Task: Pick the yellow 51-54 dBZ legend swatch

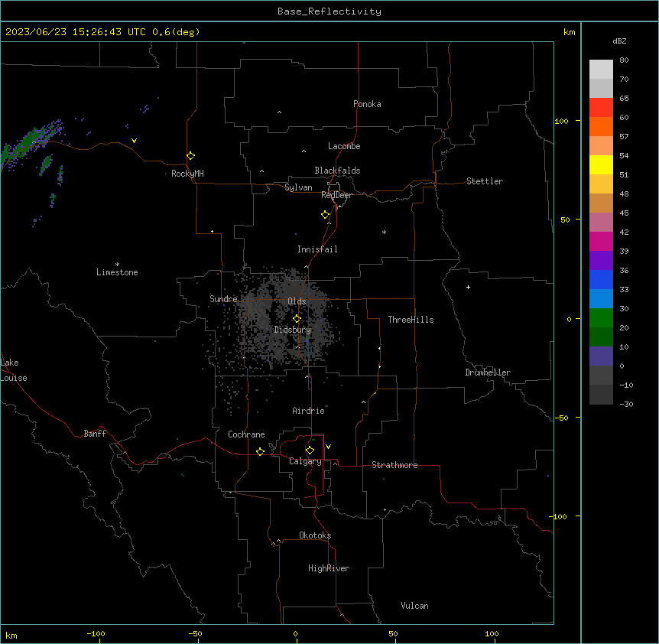Action: 601,164
